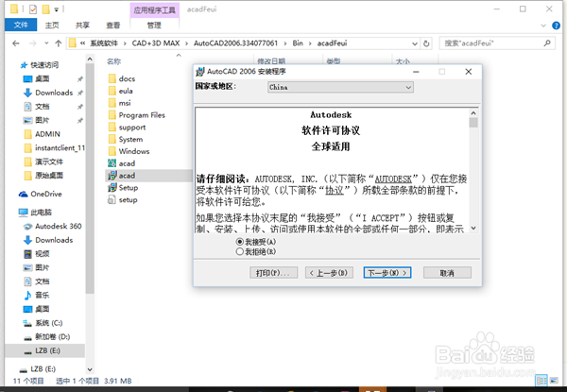Click the Explorer help question mark icon
The width and height of the screenshot is (567, 392).
[557, 26]
